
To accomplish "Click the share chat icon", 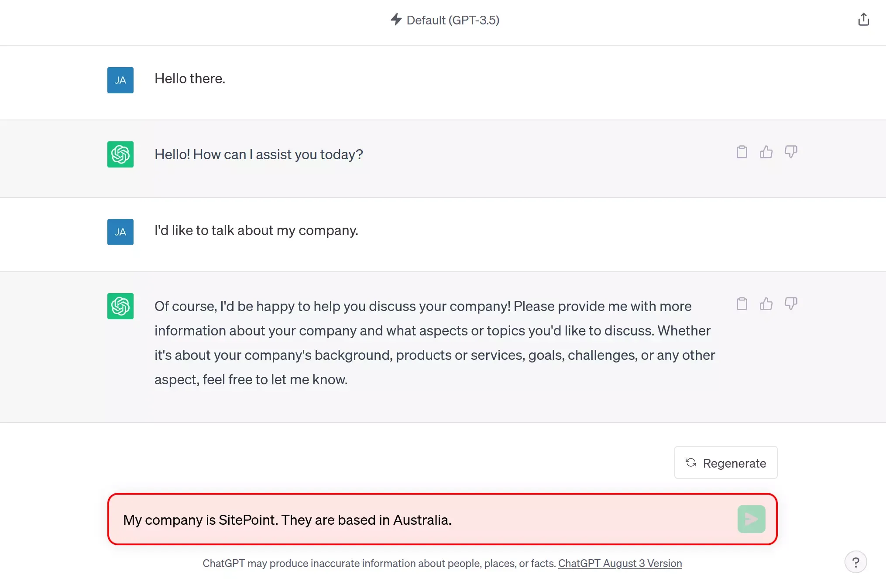I will pos(863,20).
